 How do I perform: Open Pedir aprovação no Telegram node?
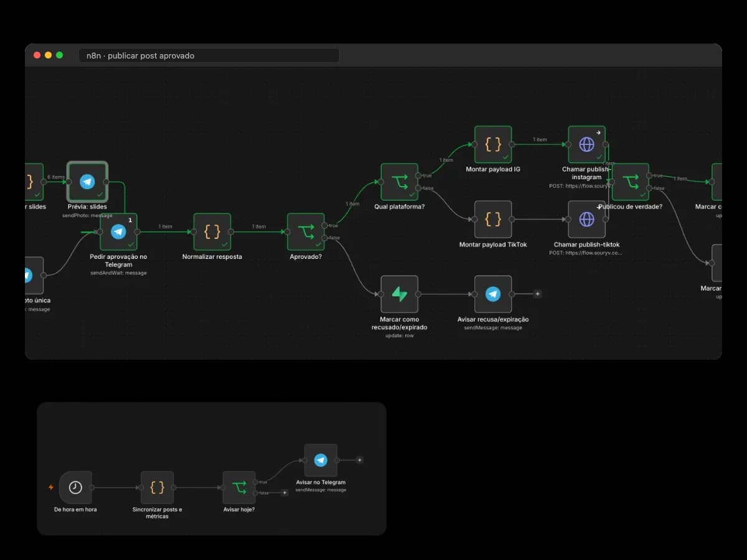coord(118,231)
